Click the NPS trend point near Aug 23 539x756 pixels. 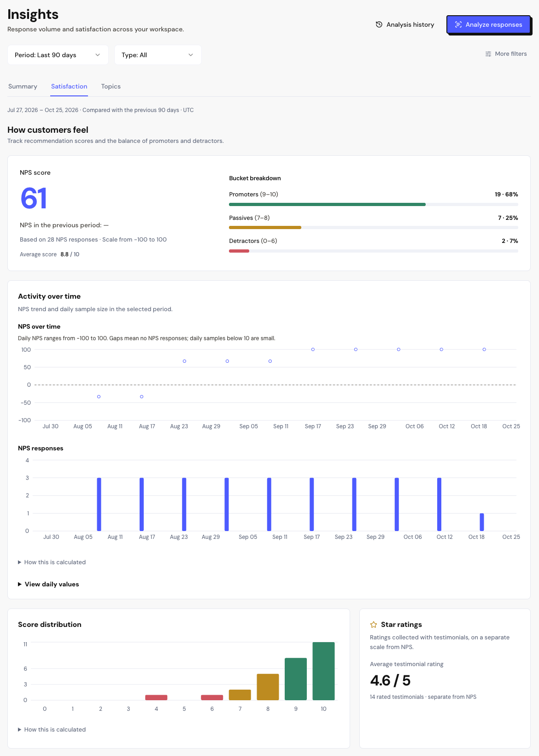(185, 361)
